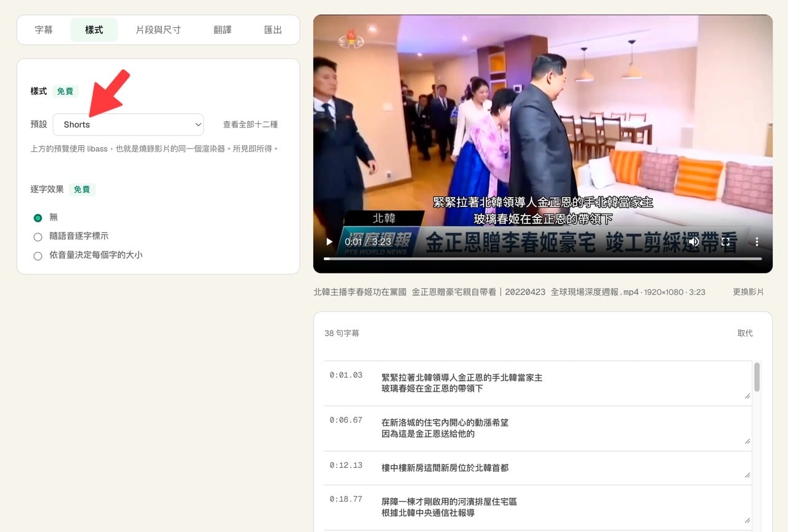Click the 免費 badge beside 樣式
The width and height of the screenshot is (788, 532).
pos(65,91)
